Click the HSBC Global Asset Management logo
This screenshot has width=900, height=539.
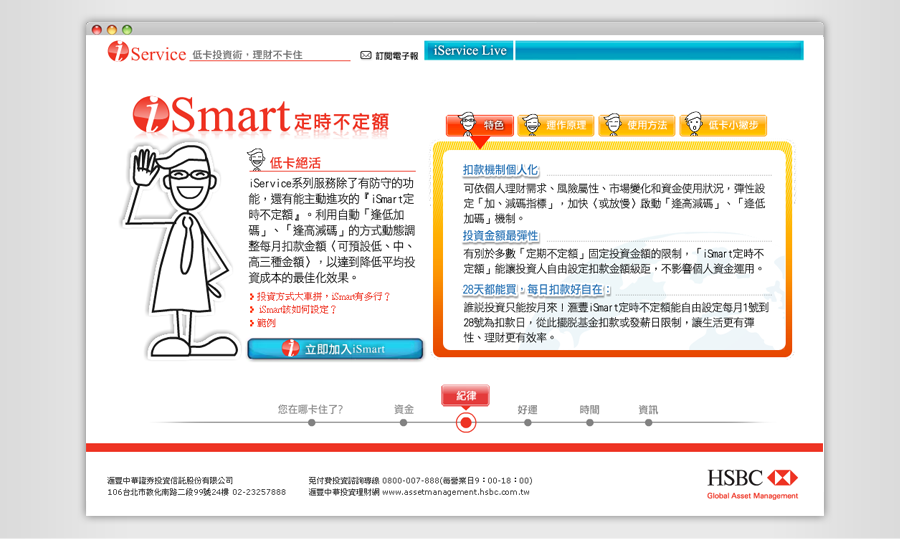(752, 484)
